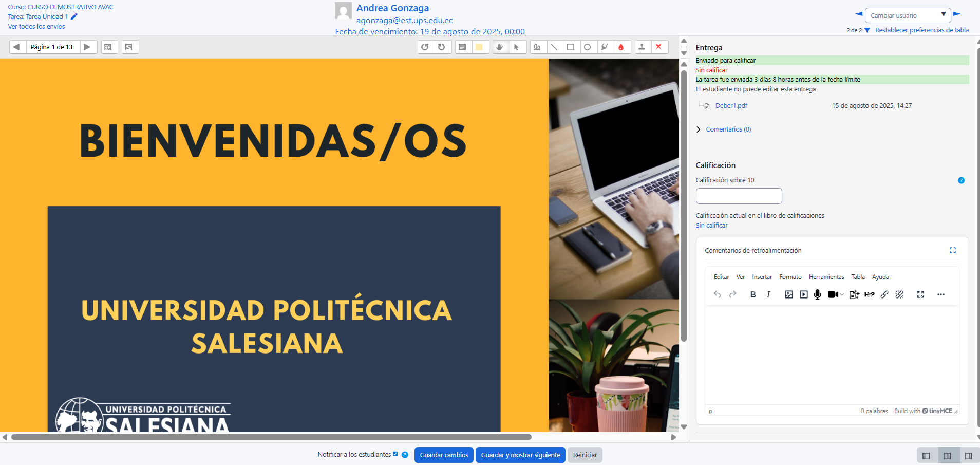The height and width of the screenshot is (465, 980).
Task: Toggle Notificar a los estudiantes checkbox
Action: (395, 454)
